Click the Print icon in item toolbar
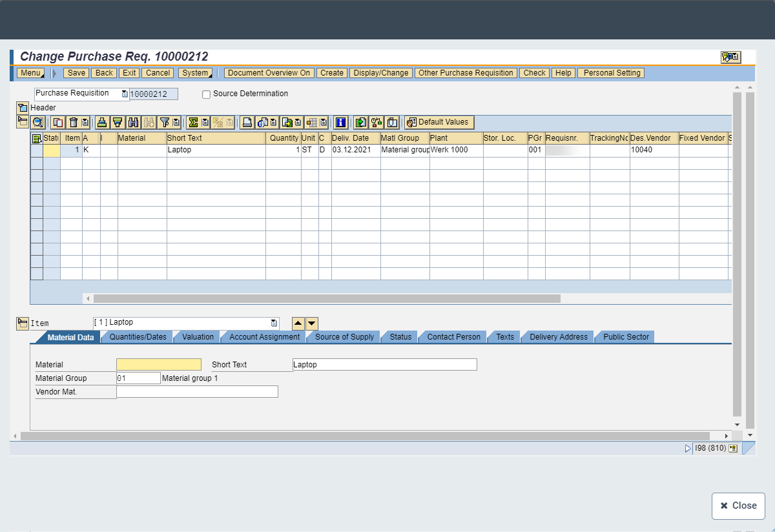 coord(247,122)
